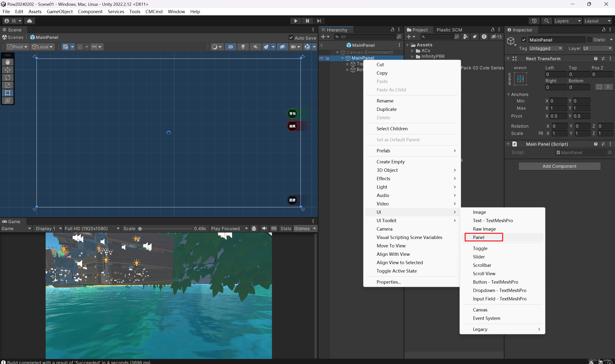Mute audio in the Scene view toolbar
Image resolution: width=615 pixels, height=364 pixels.
tap(255, 47)
